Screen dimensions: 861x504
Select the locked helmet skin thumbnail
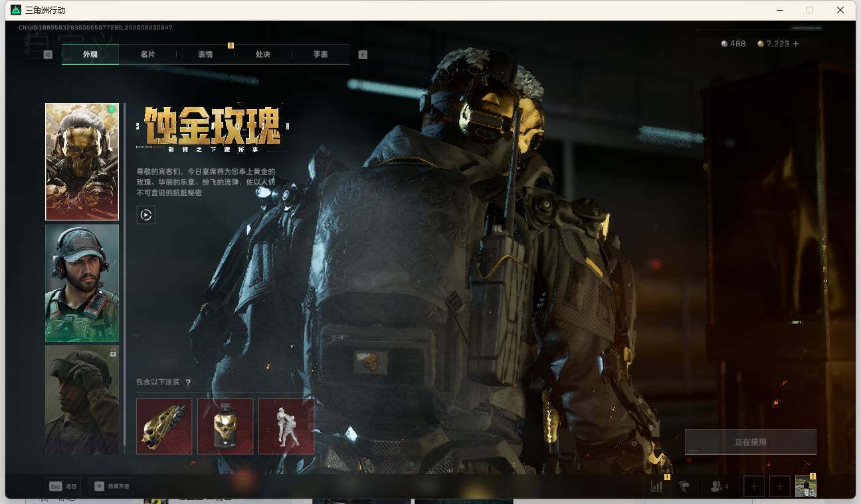pos(82,400)
